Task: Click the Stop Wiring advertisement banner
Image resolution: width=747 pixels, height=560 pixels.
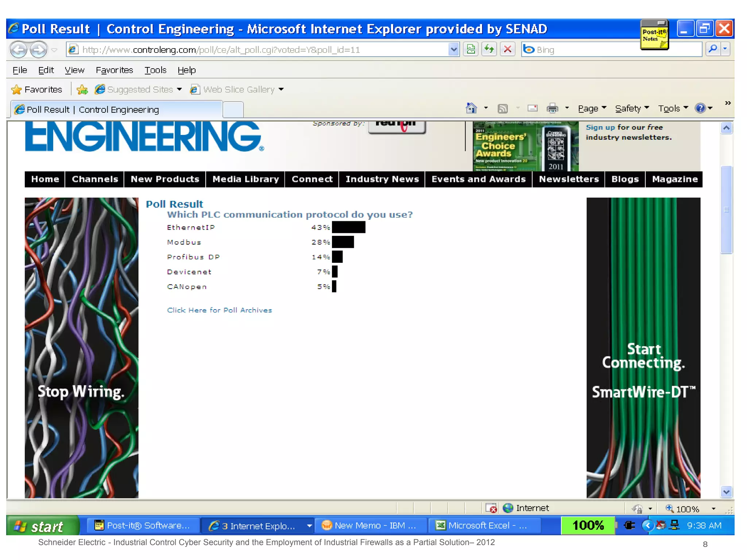Action: pos(81,348)
